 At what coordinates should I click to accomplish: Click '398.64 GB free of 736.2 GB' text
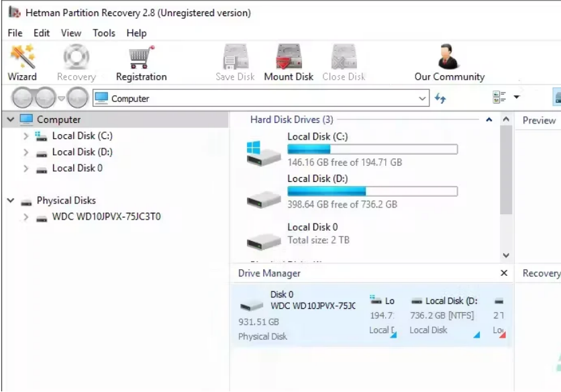342,205
